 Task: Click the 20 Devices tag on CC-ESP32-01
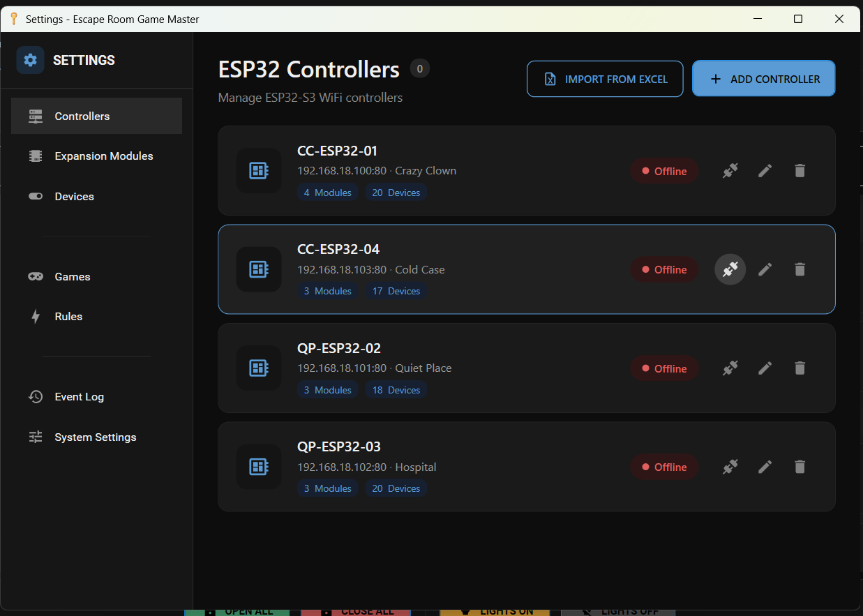(396, 193)
